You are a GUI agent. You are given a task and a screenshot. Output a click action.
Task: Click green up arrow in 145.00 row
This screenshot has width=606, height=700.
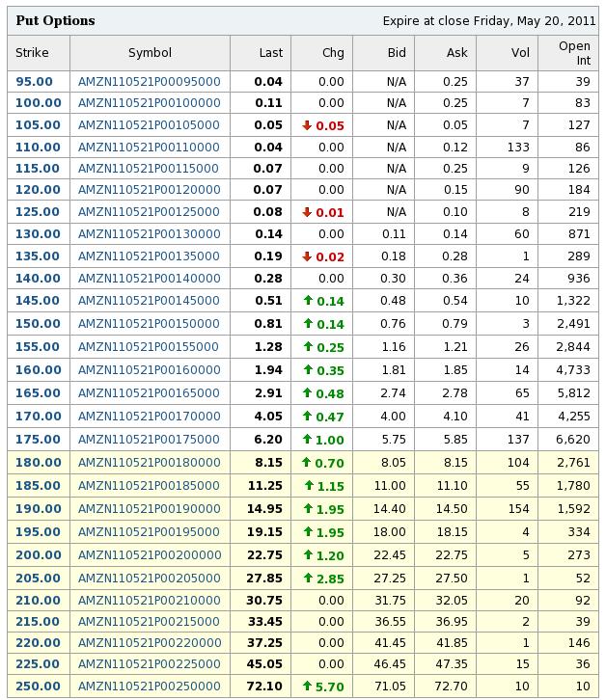pyautogui.click(x=308, y=300)
